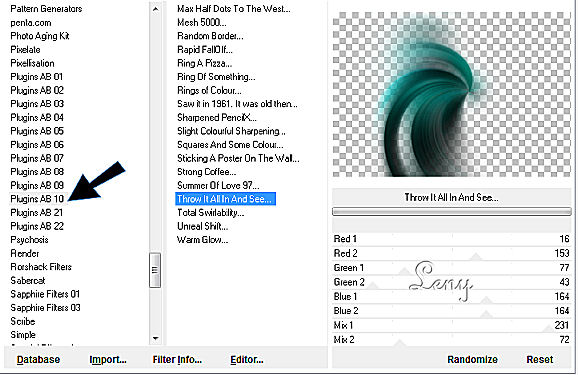Viewport: 578px width, 375px height.
Task: Click the Mix 1 slider
Action: 452,325
